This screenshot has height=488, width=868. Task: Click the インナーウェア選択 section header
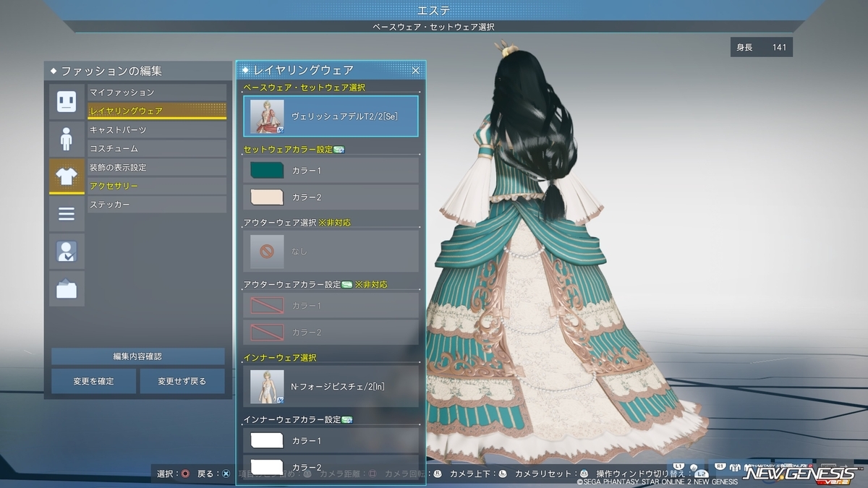[279, 357]
